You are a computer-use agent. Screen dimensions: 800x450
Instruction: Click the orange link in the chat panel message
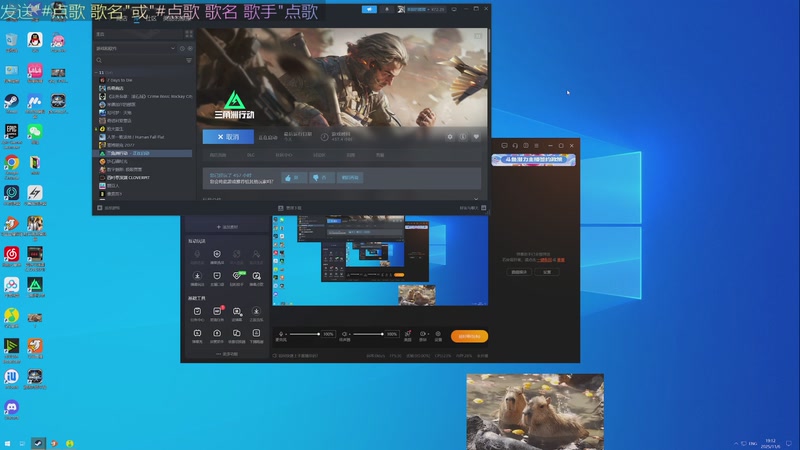click(545, 260)
